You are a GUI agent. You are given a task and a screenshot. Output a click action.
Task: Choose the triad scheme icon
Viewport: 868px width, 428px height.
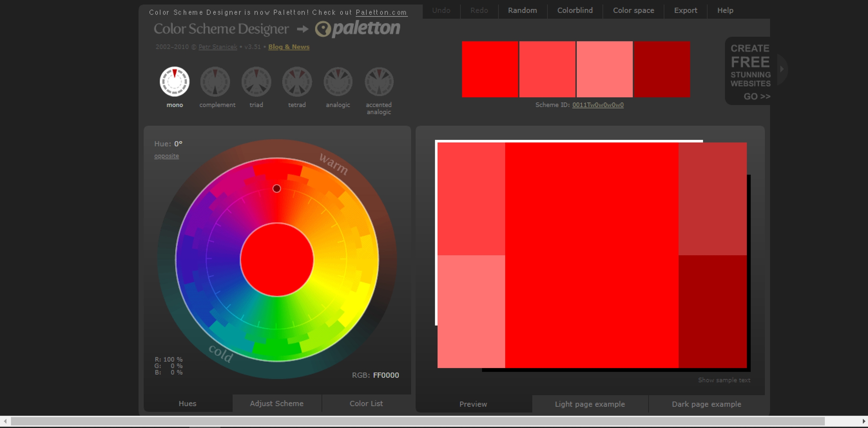point(256,81)
